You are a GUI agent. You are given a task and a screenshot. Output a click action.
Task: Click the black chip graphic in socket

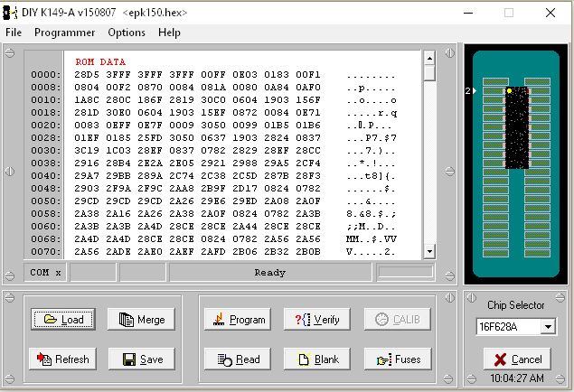click(517, 127)
